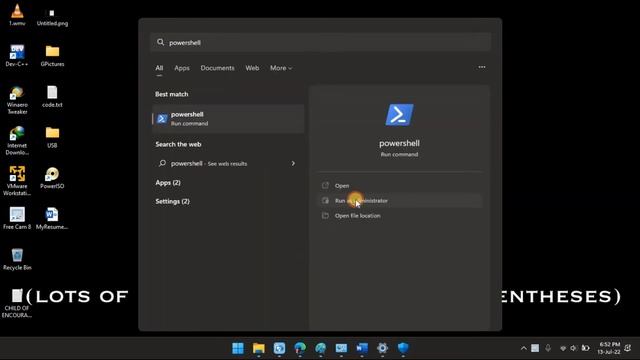Open VLC 1.wmv desktop icon
Screen dimensions: 640x360
click(x=17, y=14)
